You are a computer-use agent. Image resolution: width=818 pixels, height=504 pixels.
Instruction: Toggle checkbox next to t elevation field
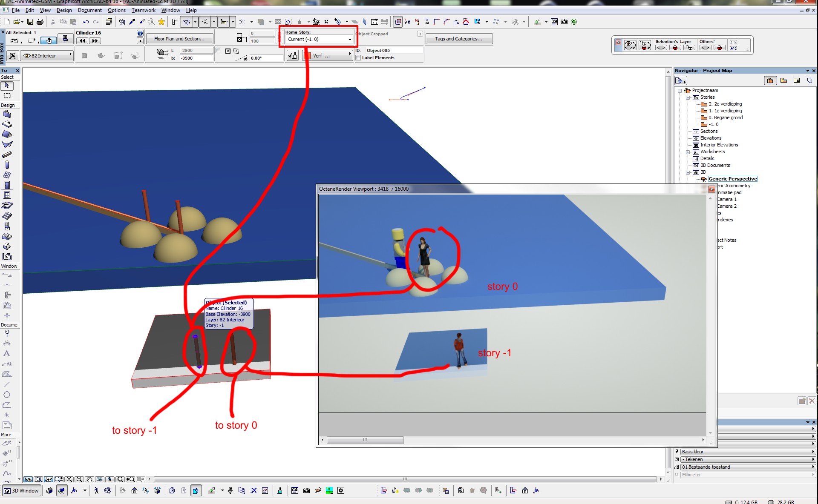tap(219, 51)
